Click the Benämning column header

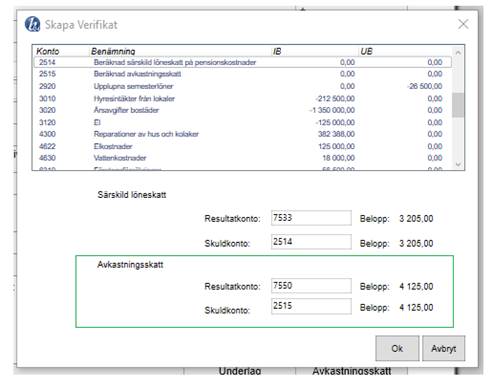113,51
